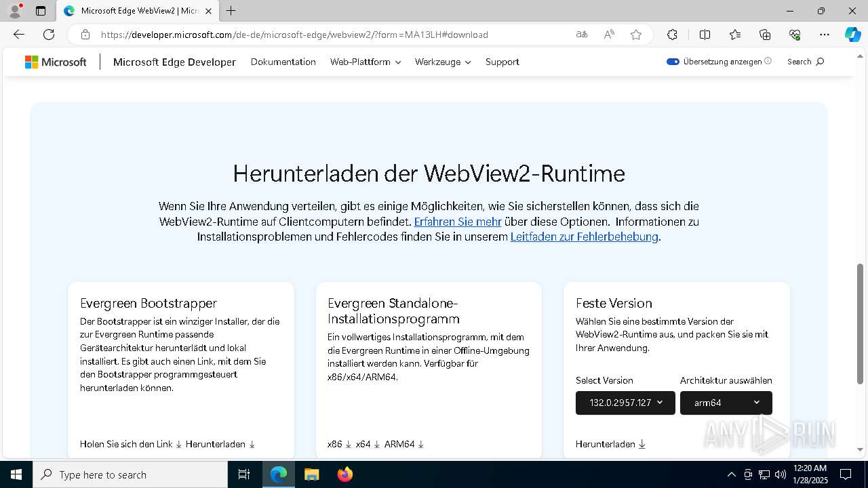The width and height of the screenshot is (868, 488).
Task: Expand the Werkzeuge menu
Action: pyautogui.click(x=443, y=62)
